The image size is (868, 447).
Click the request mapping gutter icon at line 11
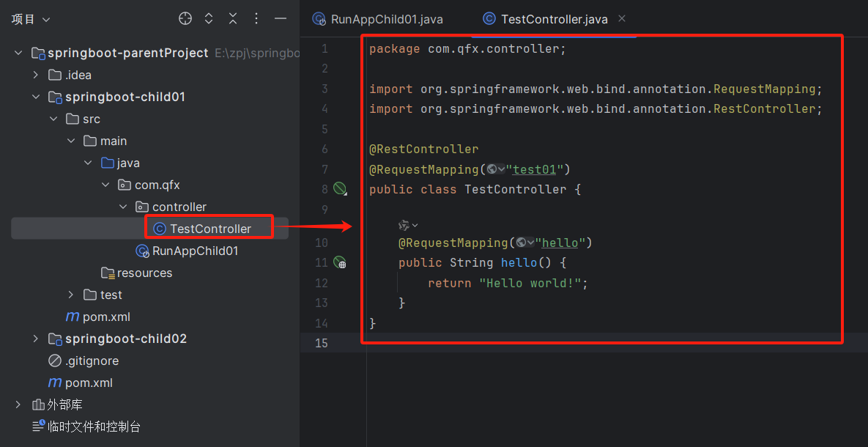(x=340, y=262)
